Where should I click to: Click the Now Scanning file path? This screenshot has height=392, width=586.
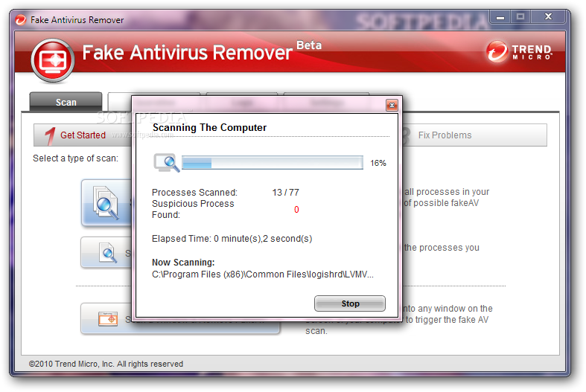[262, 274]
